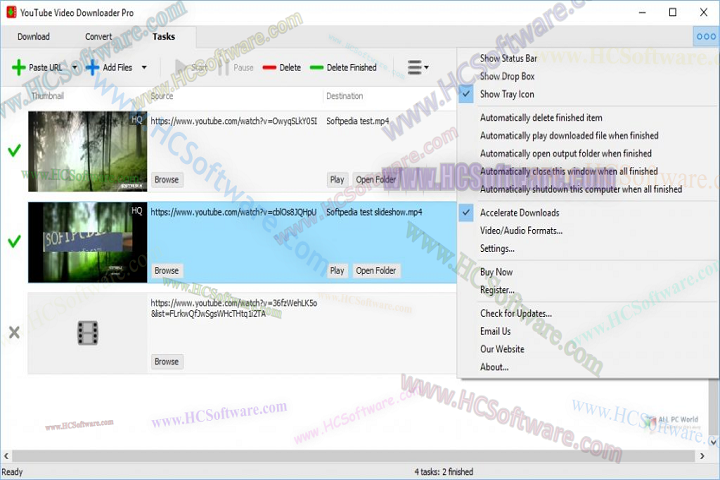The width and height of the screenshot is (720, 480).
Task: Click URL text ending OwyqSLkY05I
Action: [x=234, y=121]
